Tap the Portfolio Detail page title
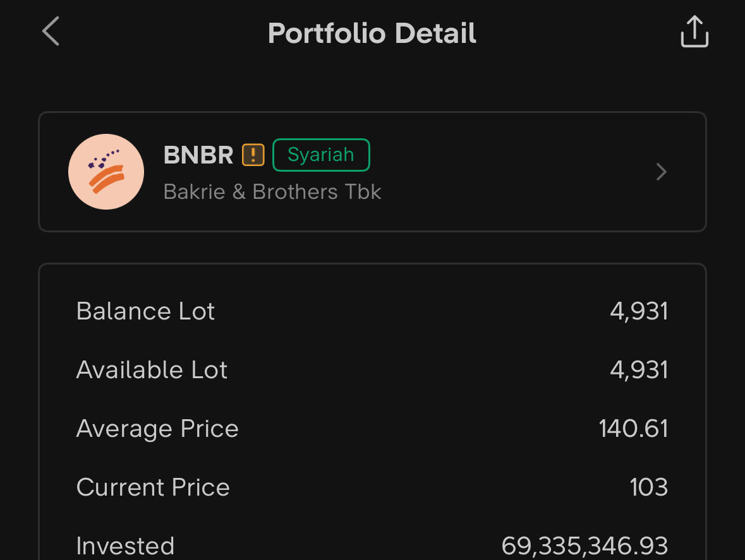745x560 pixels. pos(372,33)
